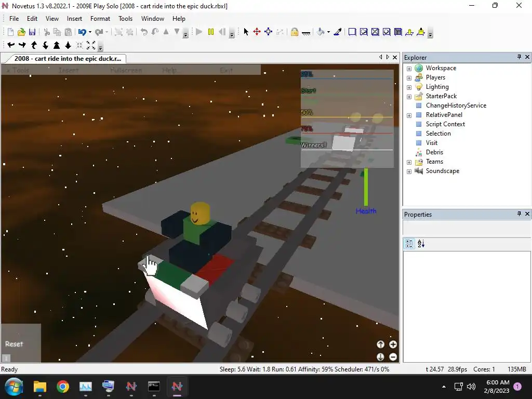Click the grey Redo arrow
The image size is (532, 399).
[x=99, y=32]
